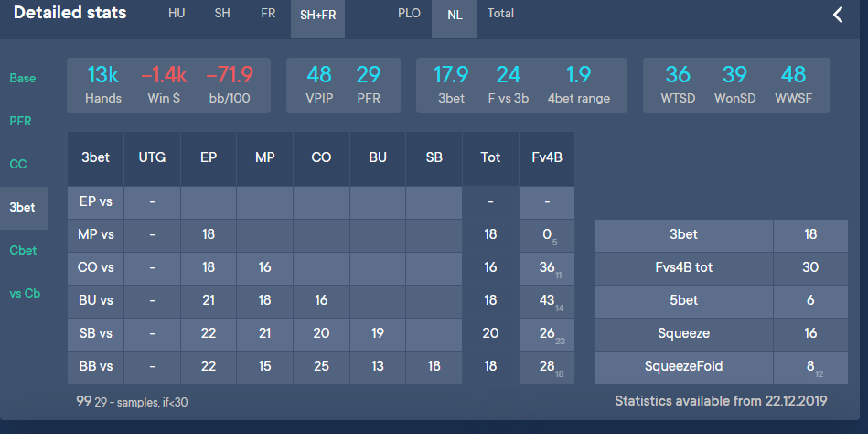
Task: Click the back arrow chevron icon
Action: click(x=838, y=15)
